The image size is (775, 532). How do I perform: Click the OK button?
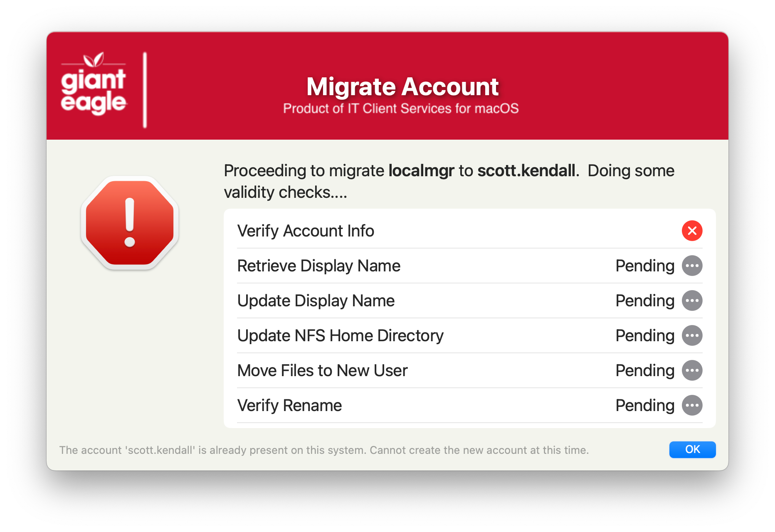(x=692, y=449)
